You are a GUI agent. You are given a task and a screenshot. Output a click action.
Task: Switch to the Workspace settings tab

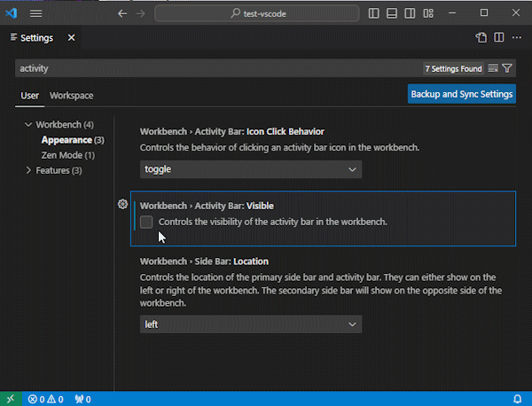coord(71,96)
